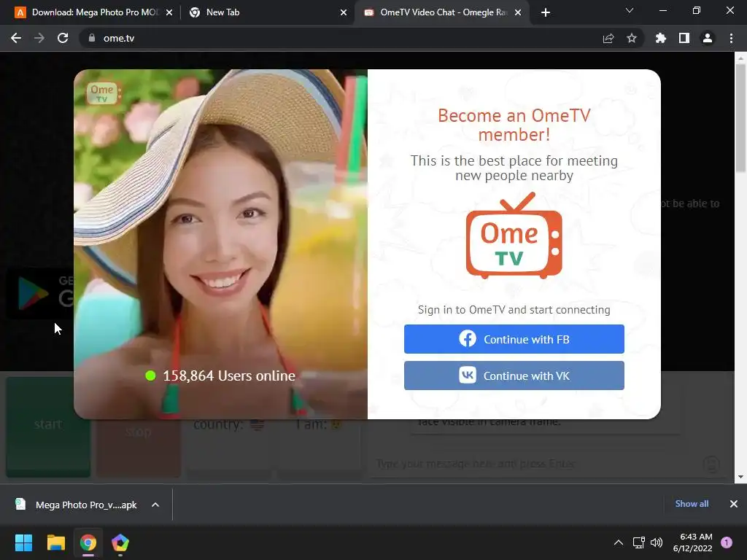The width and height of the screenshot is (747, 560).
Task: Expand the download item options chevron
Action: 155,505
